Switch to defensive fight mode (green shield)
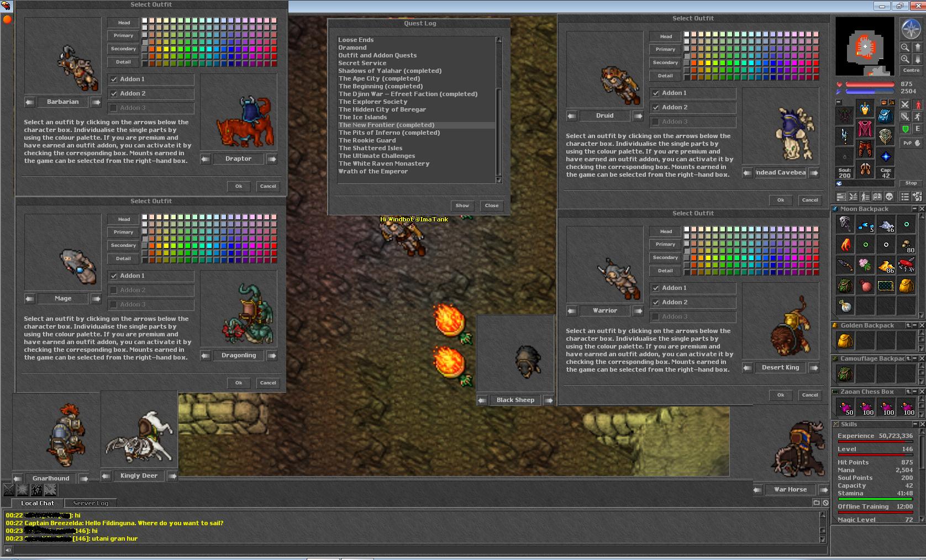 pos(905,129)
